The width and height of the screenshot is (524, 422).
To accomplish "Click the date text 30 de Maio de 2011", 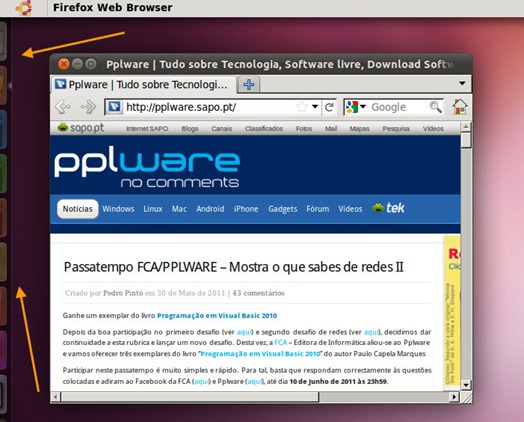I will (x=191, y=293).
